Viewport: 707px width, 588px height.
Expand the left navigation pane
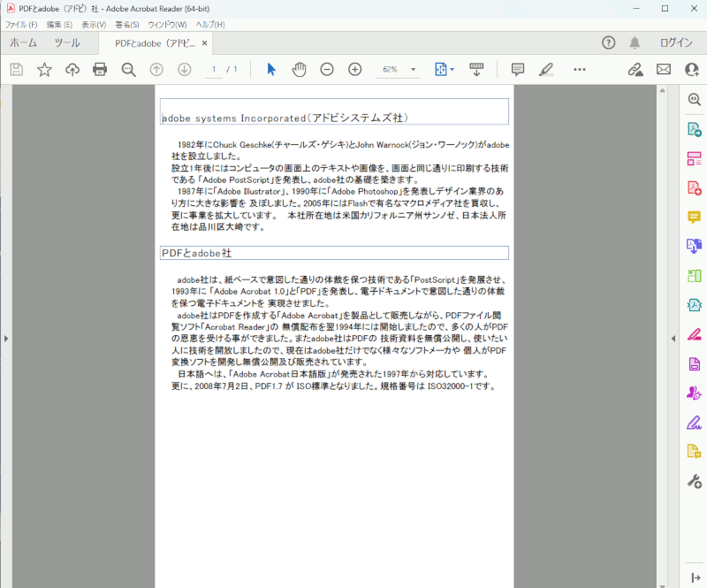6,339
